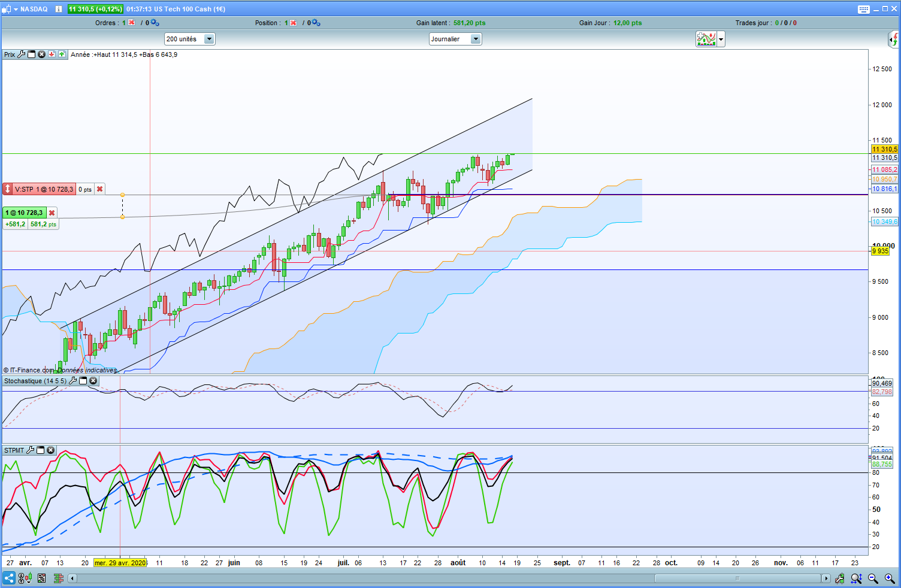Click the Stochastique (14 5 5) label
The image size is (901, 588).
(x=35, y=381)
